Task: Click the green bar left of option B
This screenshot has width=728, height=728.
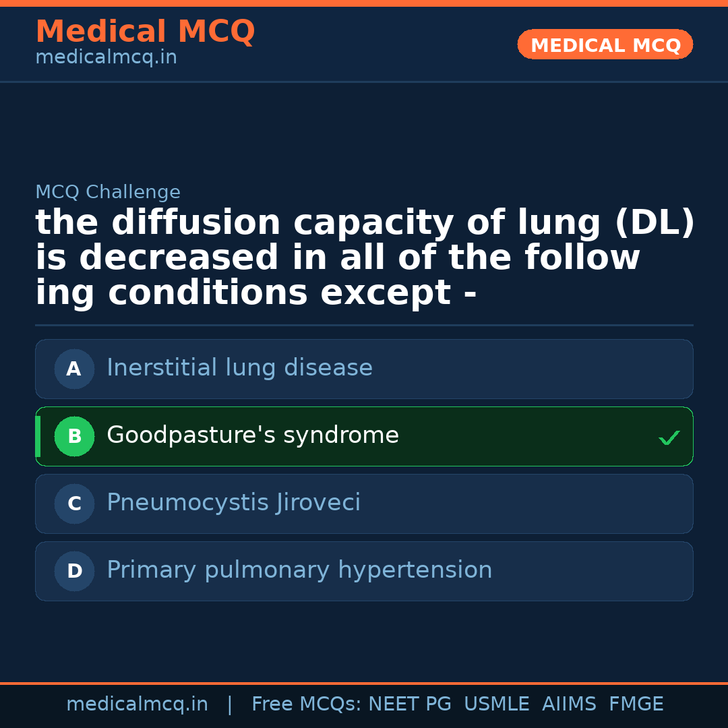Action: coord(38,436)
